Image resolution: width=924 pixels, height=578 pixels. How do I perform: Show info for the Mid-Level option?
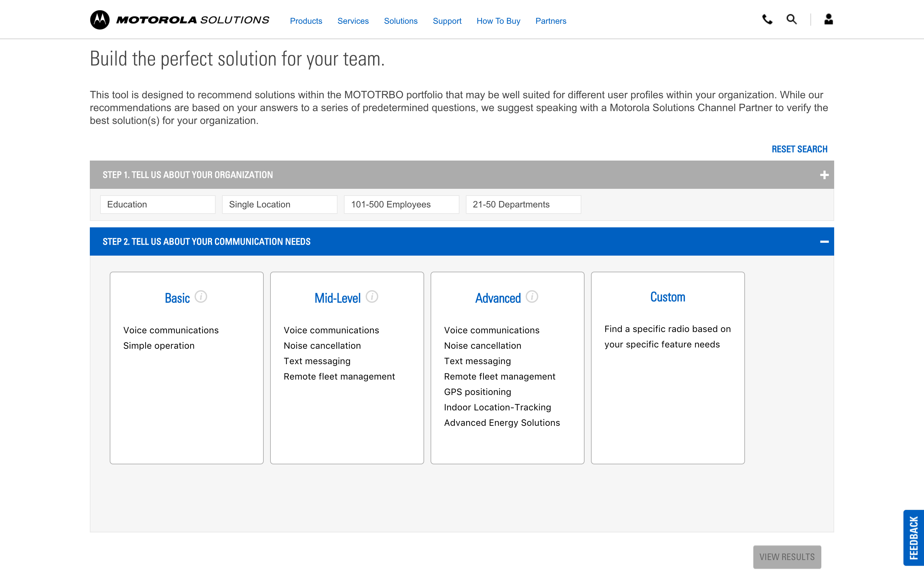372,297
